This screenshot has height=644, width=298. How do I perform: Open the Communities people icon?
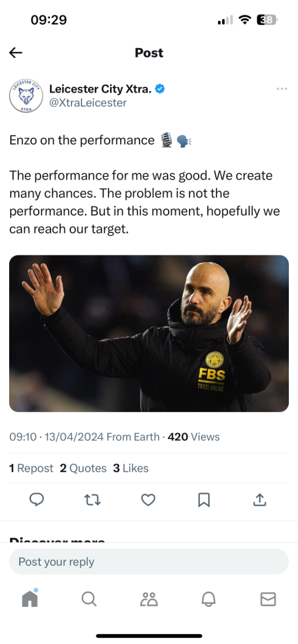(149, 599)
